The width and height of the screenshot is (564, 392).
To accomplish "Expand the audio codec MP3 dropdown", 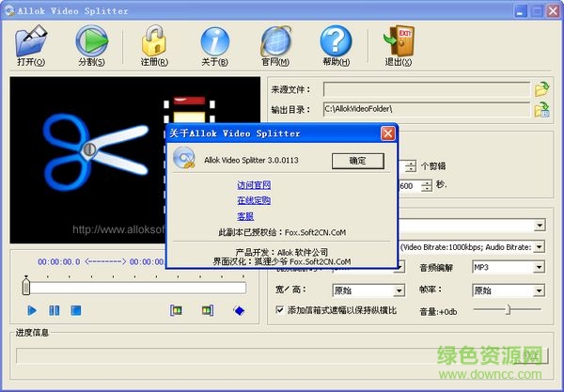I will tap(540, 268).
